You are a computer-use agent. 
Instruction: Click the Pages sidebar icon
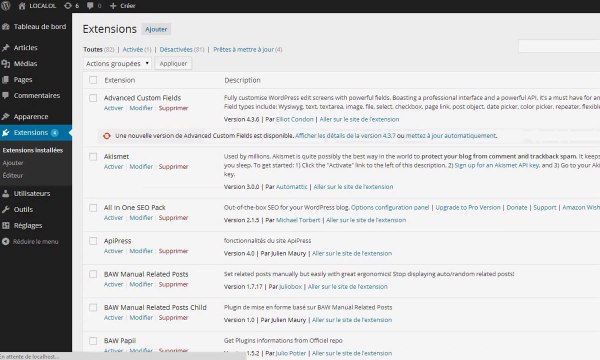tap(5, 80)
